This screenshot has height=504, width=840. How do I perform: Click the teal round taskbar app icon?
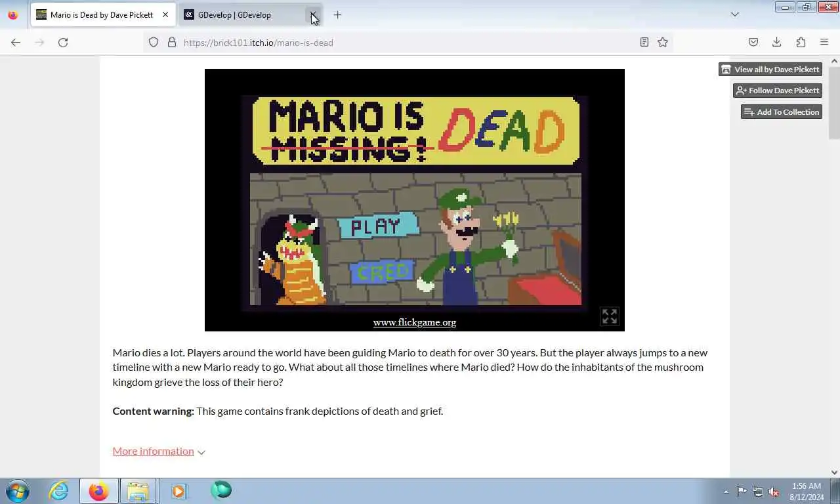point(221,490)
